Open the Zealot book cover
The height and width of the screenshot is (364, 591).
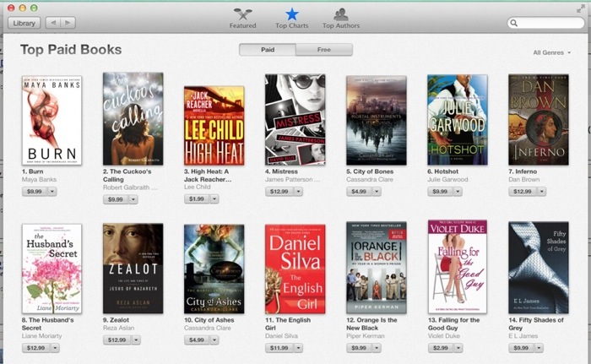[x=133, y=269]
